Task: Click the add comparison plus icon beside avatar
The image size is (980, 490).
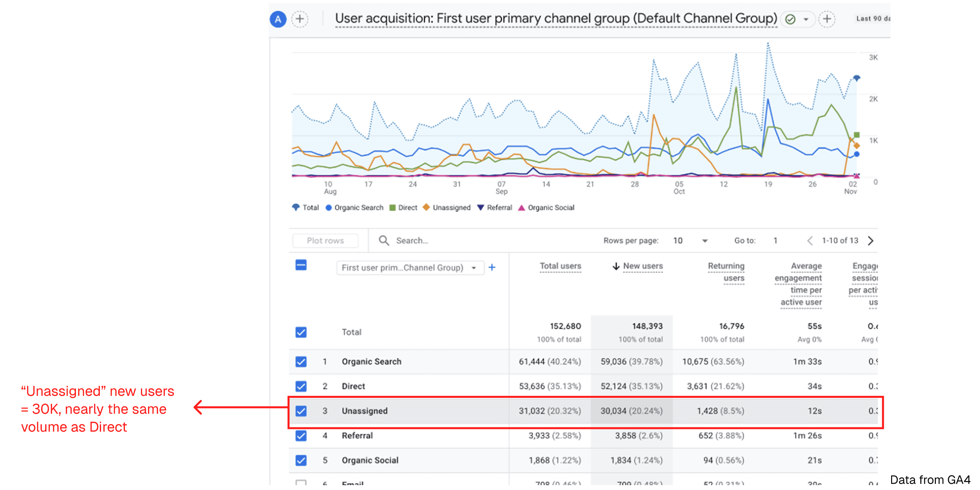Action: [x=300, y=19]
